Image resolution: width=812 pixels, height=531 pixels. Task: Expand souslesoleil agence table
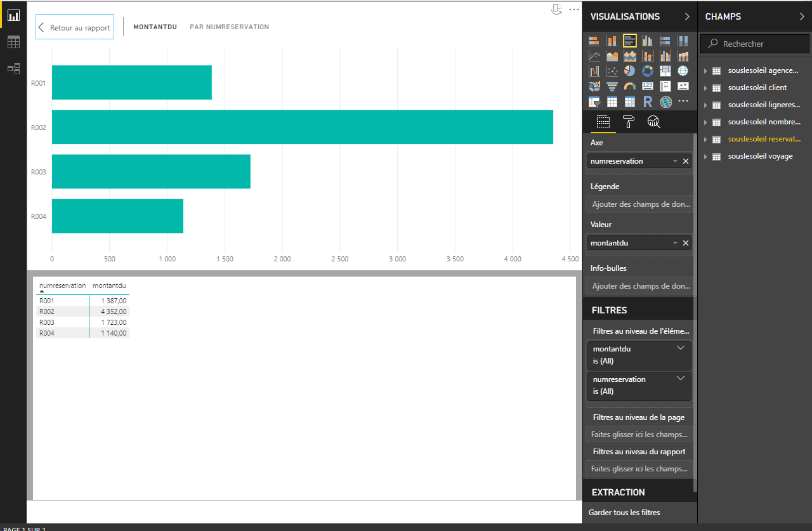point(705,70)
